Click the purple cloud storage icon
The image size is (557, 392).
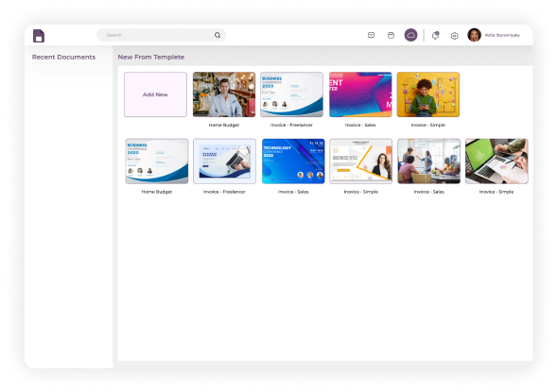411,35
